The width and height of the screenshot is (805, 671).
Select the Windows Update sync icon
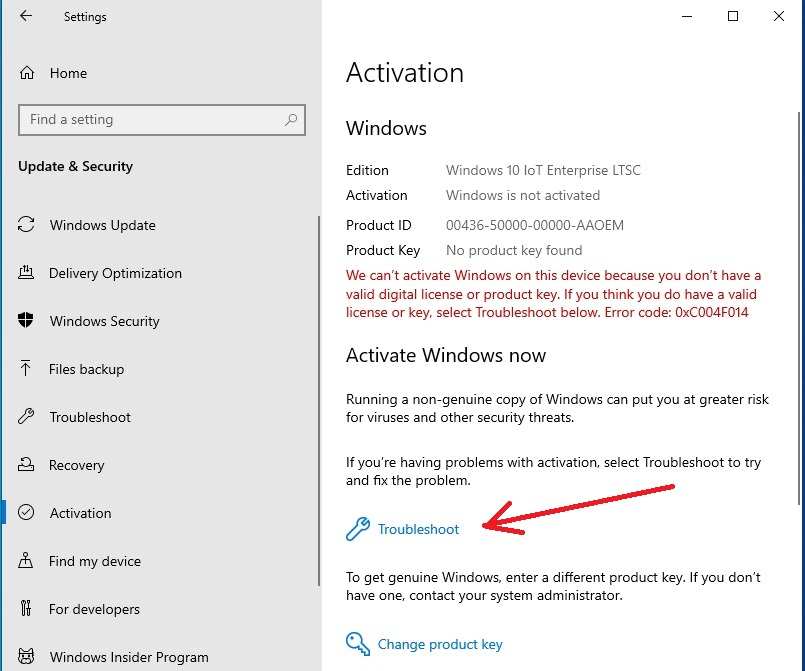coord(26,224)
